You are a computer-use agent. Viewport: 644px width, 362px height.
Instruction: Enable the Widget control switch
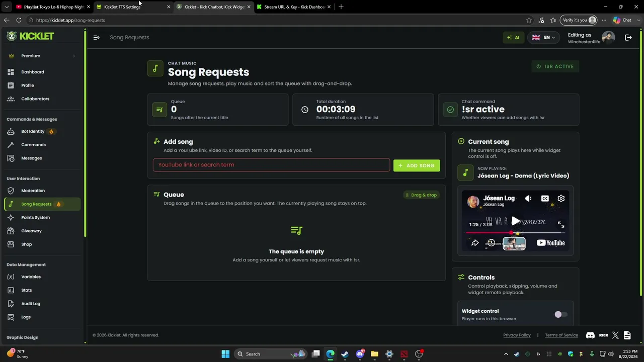tap(560, 314)
